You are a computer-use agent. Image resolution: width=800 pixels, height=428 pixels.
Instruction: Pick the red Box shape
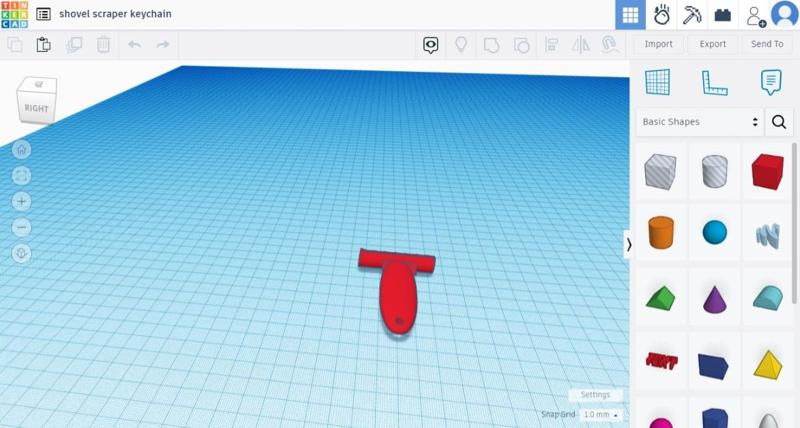pos(767,171)
